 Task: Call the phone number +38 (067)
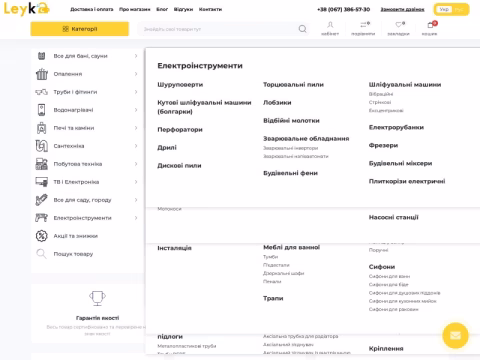click(343, 9)
